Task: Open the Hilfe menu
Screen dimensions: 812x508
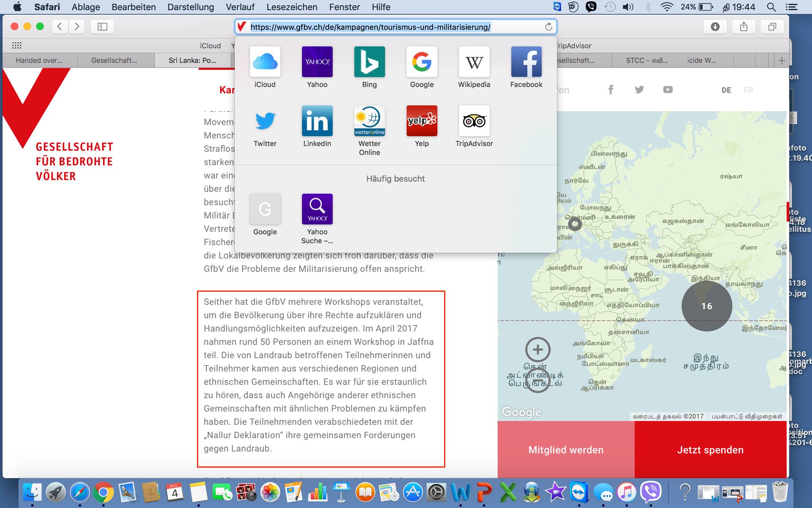Action: point(381,7)
